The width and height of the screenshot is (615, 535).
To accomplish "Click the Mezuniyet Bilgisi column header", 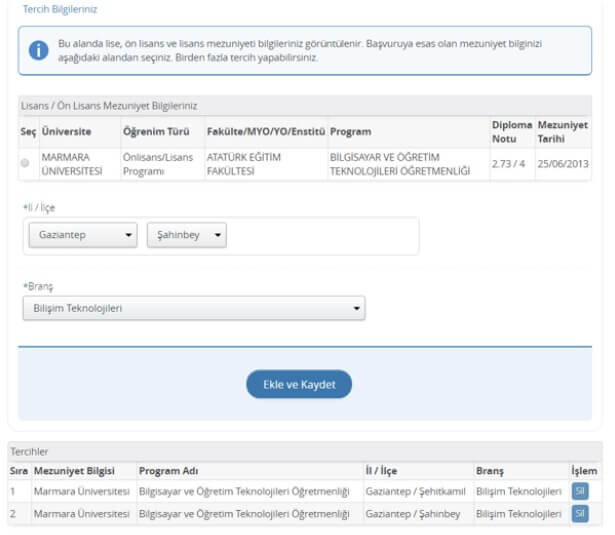I will (x=74, y=471).
